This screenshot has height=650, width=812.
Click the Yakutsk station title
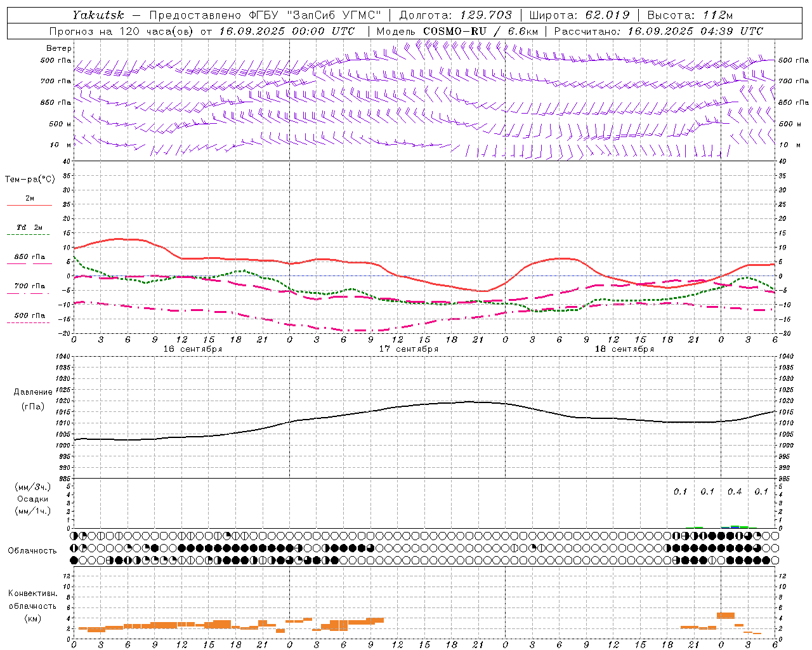coord(98,15)
